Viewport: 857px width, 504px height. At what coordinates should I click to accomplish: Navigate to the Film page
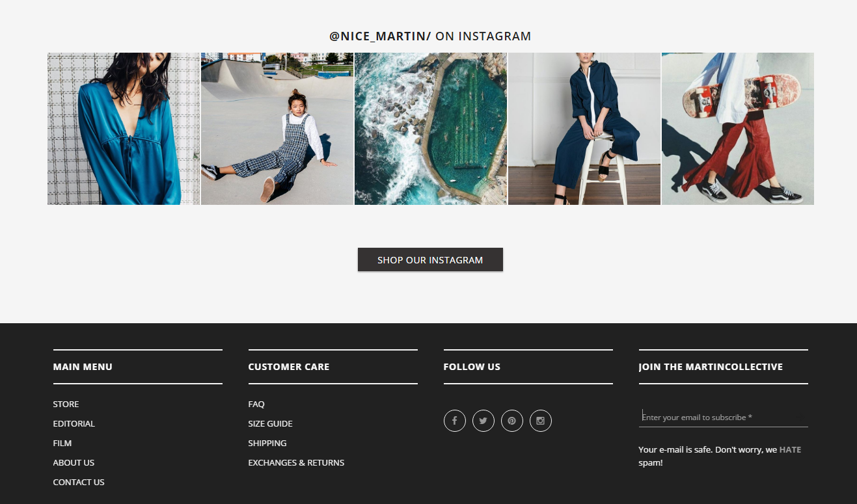tap(62, 444)
